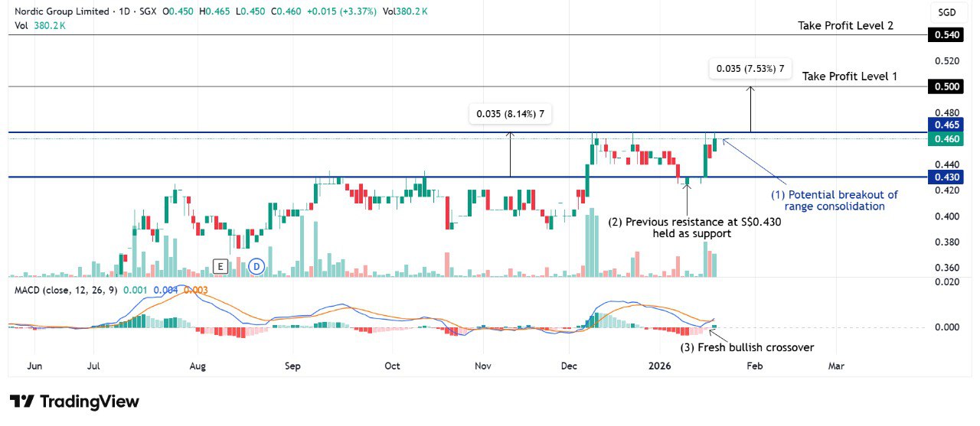This screenshot has height=426, width=980.
Task: Select the 'Fresh bullish crossover' annotation
Action: [746, 347]
